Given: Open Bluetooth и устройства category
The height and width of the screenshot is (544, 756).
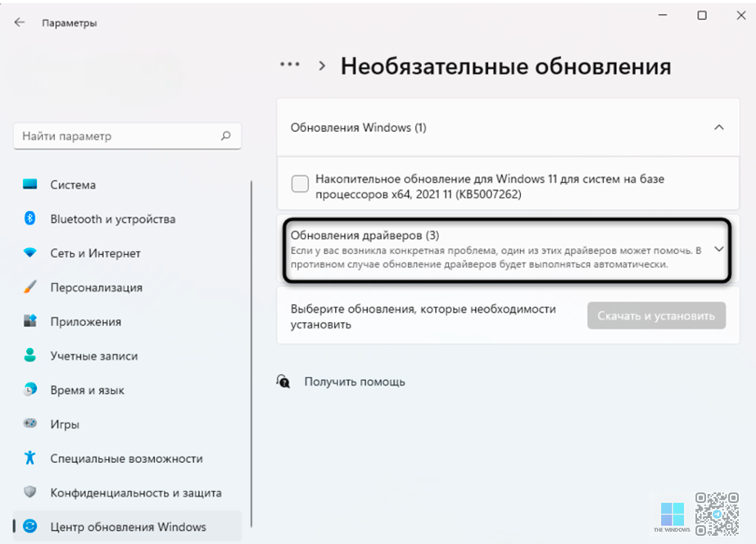Looking at the screenshot, I should click(x=127, y=219).
